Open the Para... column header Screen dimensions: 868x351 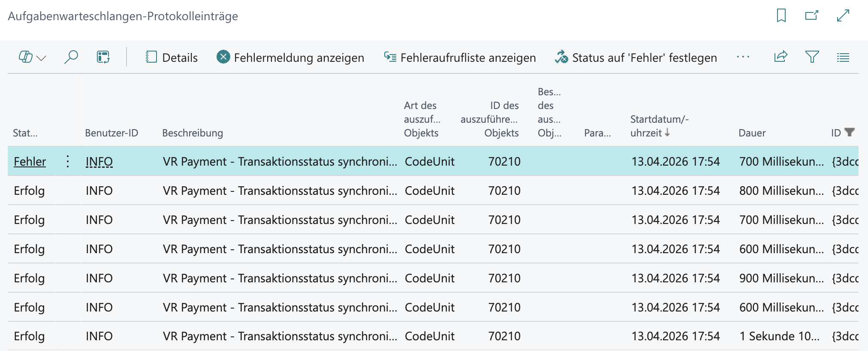pyautogui.click(x=597, y=133)
